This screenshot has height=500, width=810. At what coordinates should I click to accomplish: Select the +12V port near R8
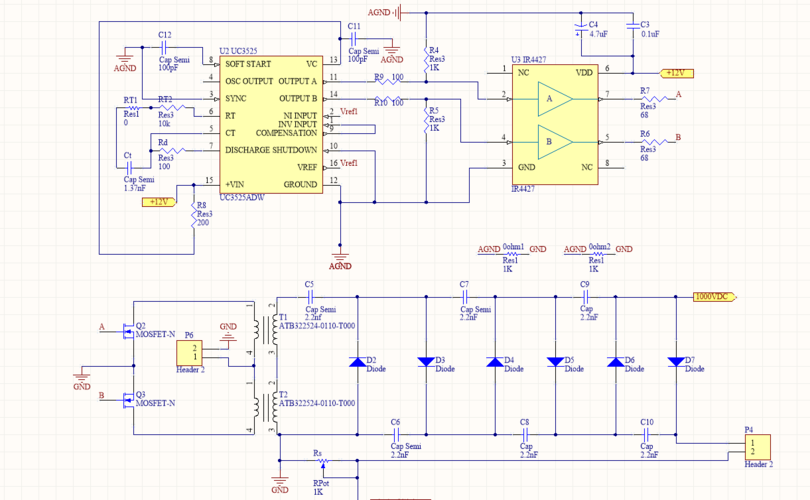[x=158, y=202]
